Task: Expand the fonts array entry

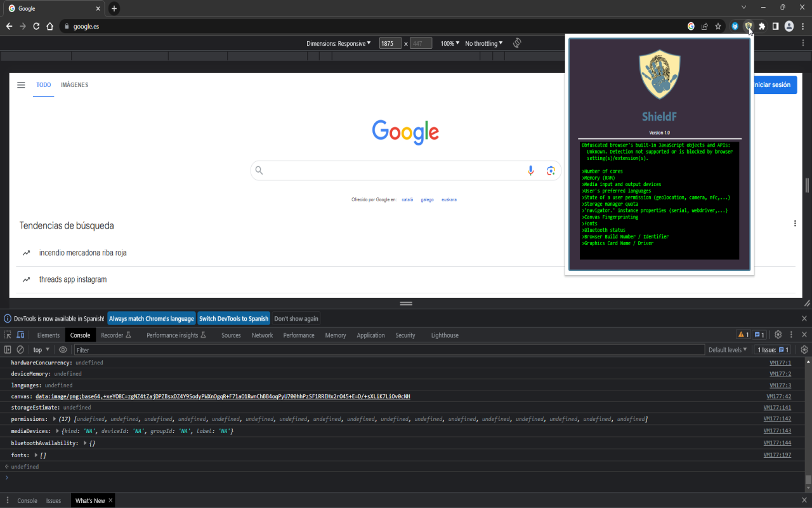Action: 37,455
